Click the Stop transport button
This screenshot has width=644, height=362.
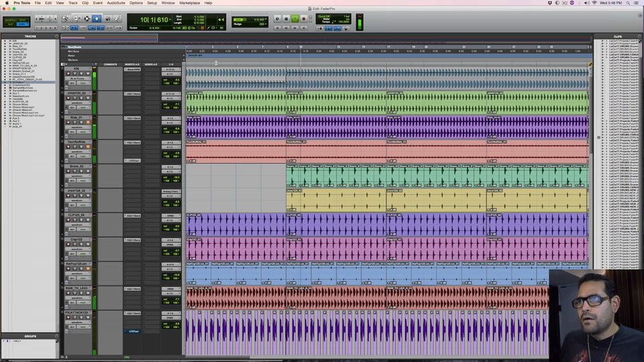click(x=286, y=19)
